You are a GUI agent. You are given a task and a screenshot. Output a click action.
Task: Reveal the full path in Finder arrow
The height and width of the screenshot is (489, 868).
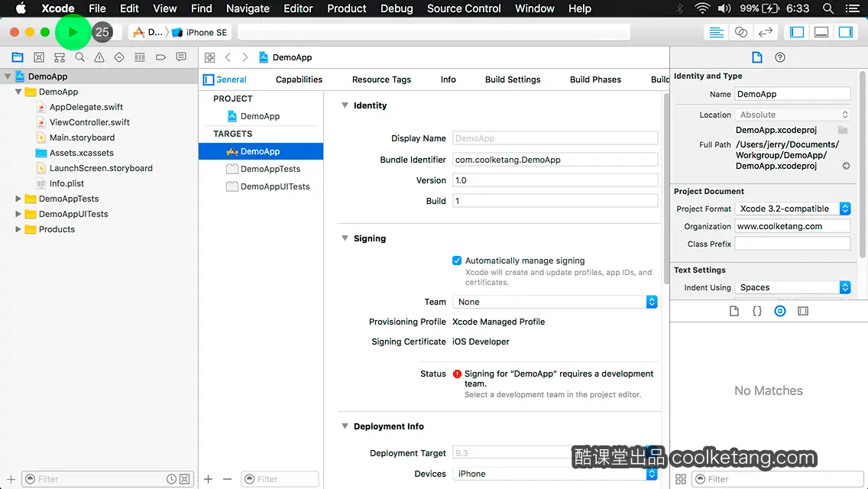[846, 166]
